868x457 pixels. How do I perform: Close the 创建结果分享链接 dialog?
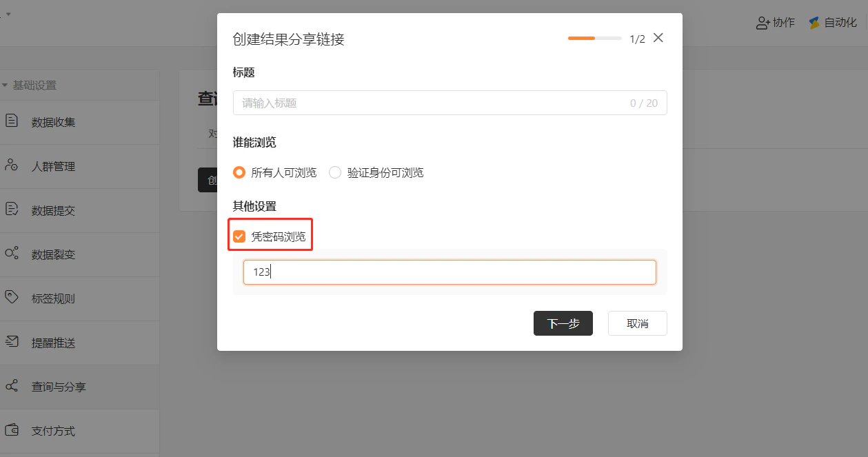pyautogui.click(x=658, y=38)
